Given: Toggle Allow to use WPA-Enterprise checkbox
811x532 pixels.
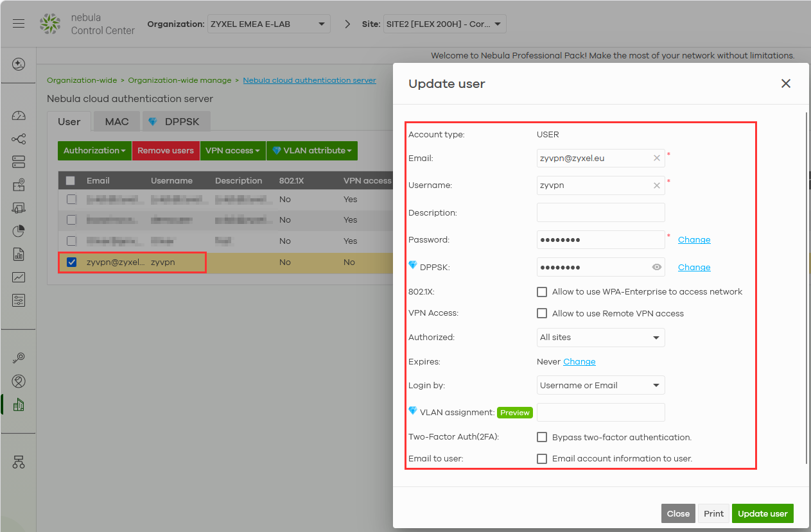Looking at the screenshot, I should coord(542,292).
